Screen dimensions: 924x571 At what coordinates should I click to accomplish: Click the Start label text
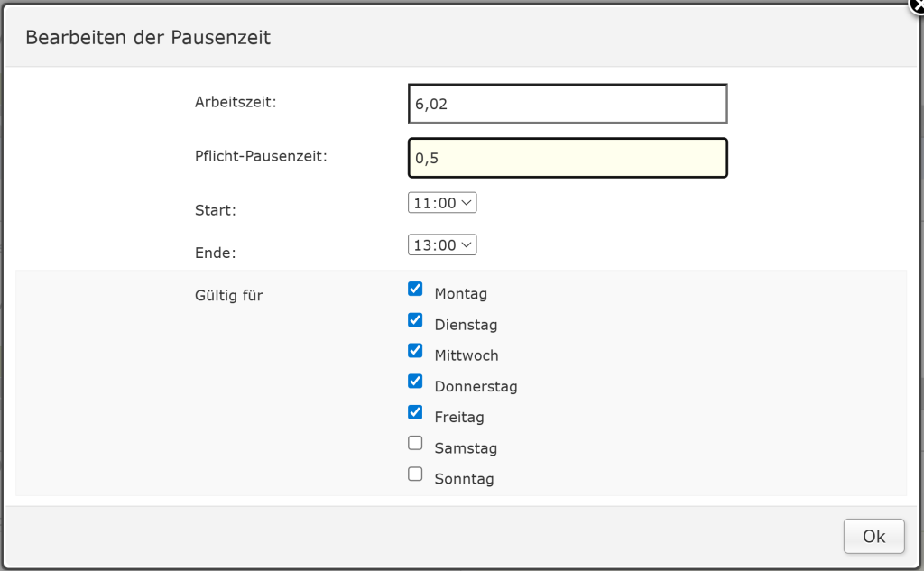click(x=215, y=210)
